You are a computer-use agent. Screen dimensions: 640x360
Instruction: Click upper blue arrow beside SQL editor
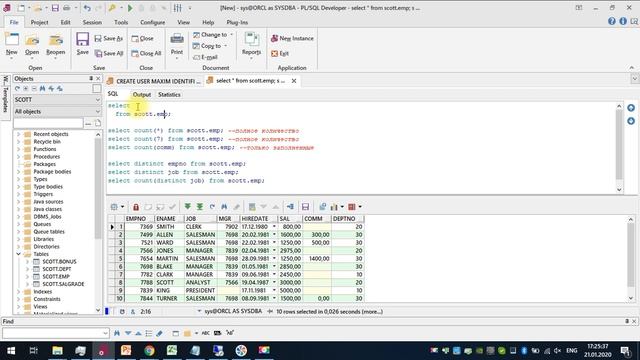(631, 108)
